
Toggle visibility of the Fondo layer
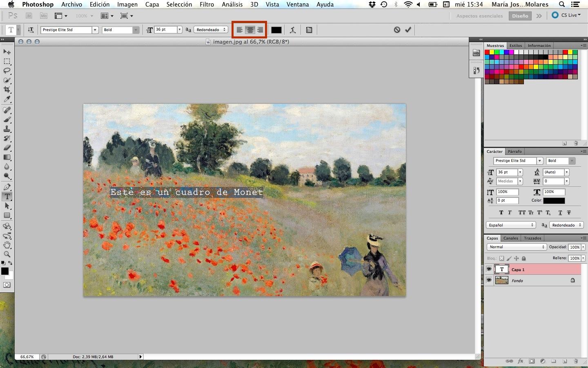tap(489, 280)
